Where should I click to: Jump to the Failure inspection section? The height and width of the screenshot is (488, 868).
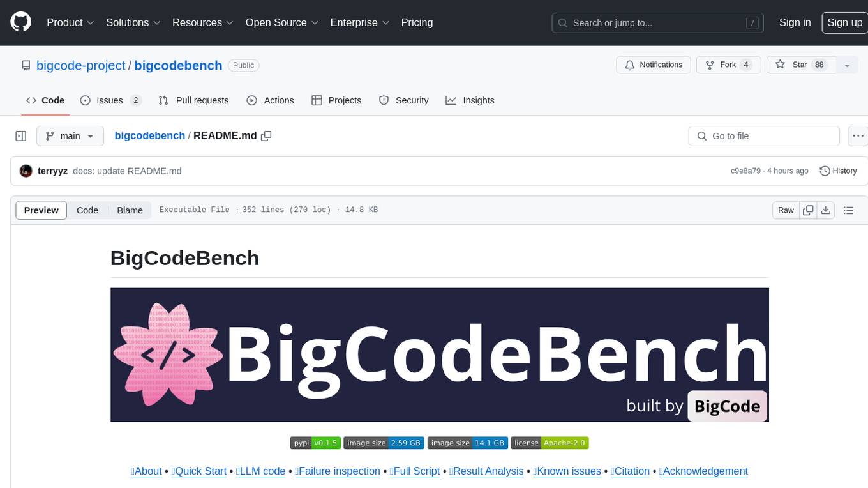pyautogui.click(x=338, y=471)
